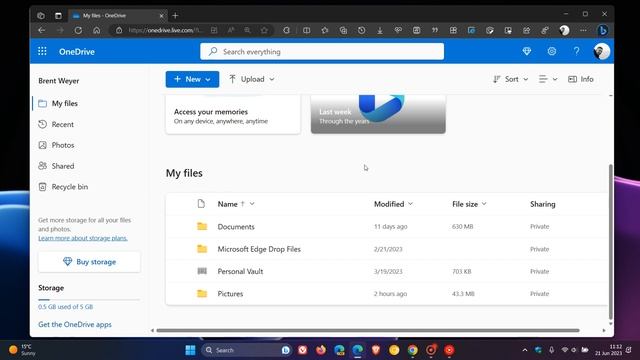
Task: Follow Learn more about storage plans link
Action: tap(83, 238)
